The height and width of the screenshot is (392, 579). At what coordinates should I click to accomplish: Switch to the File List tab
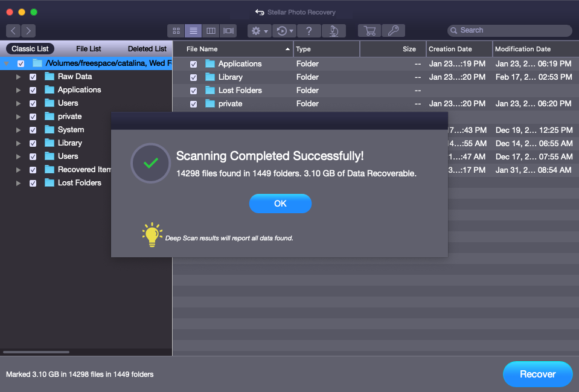88,49
